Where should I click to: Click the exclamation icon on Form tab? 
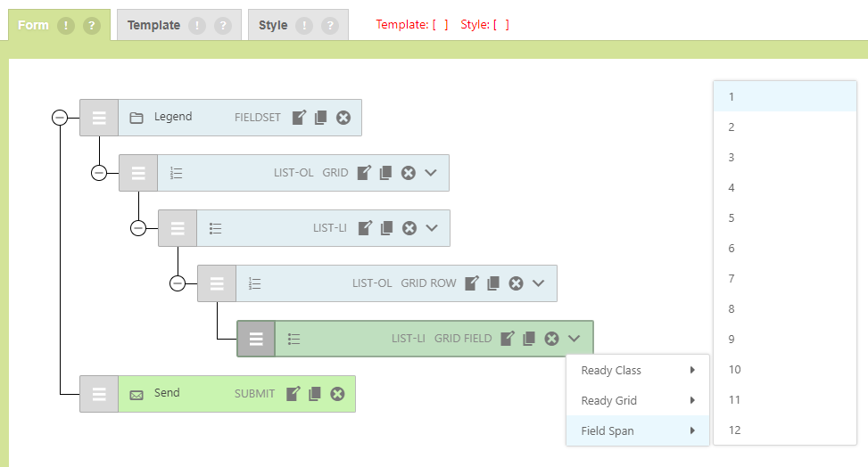pos(66,25)
